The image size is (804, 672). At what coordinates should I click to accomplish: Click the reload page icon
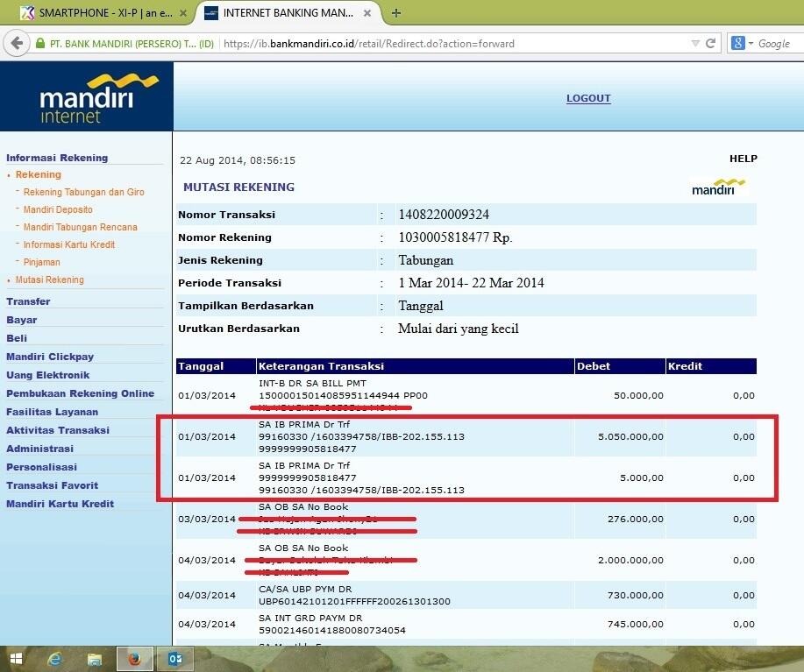tap(711, 44)
